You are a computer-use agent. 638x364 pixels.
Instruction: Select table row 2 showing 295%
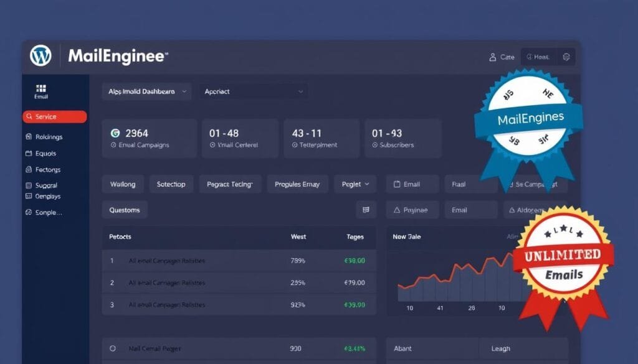point(239,282)
